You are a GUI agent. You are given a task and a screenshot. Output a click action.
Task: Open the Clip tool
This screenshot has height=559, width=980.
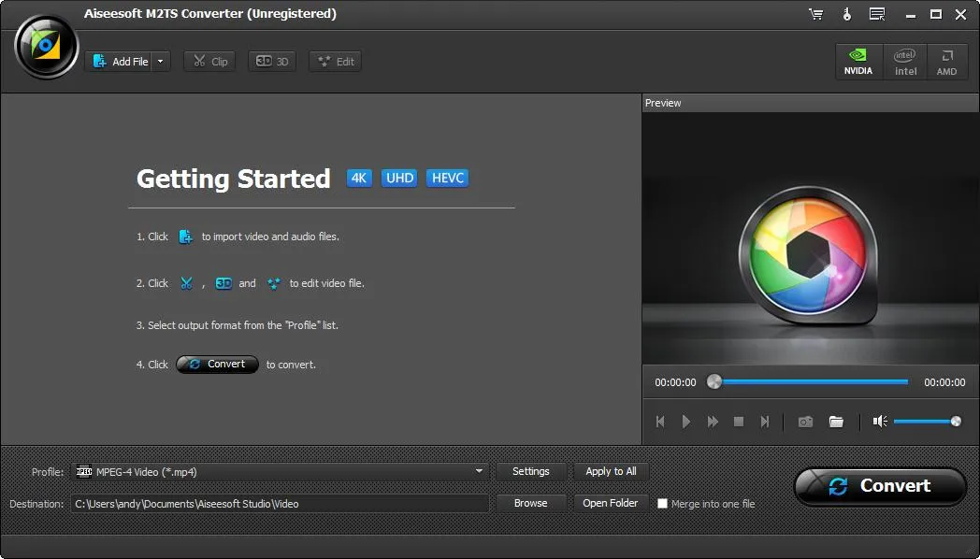(x=209, y=61)
